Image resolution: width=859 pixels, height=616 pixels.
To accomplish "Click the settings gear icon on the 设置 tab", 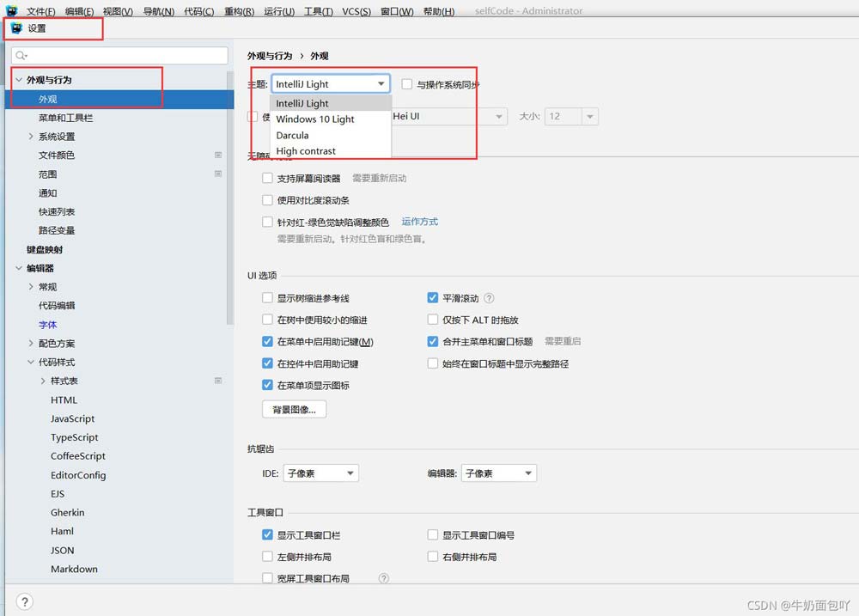I will (15, 27).
